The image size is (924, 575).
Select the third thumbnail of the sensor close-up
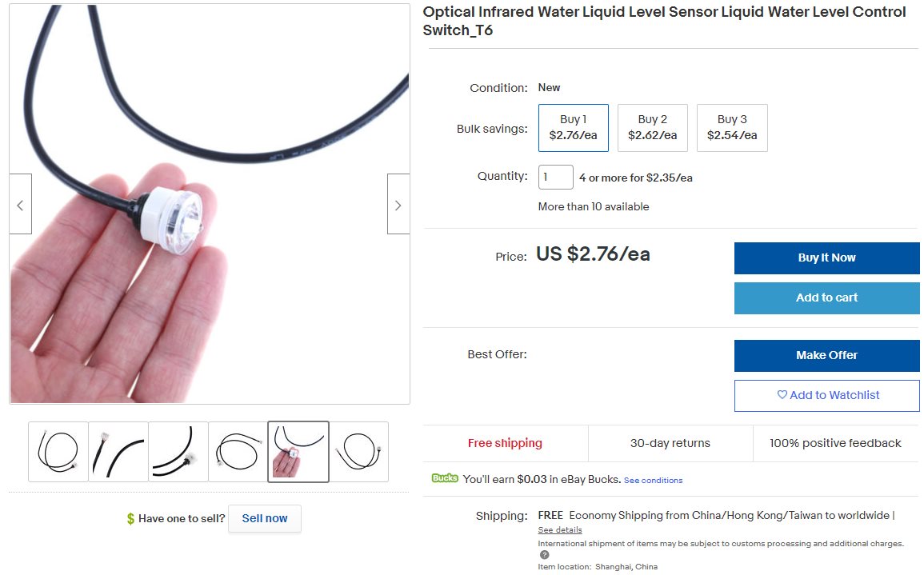(x=178, y=452)
